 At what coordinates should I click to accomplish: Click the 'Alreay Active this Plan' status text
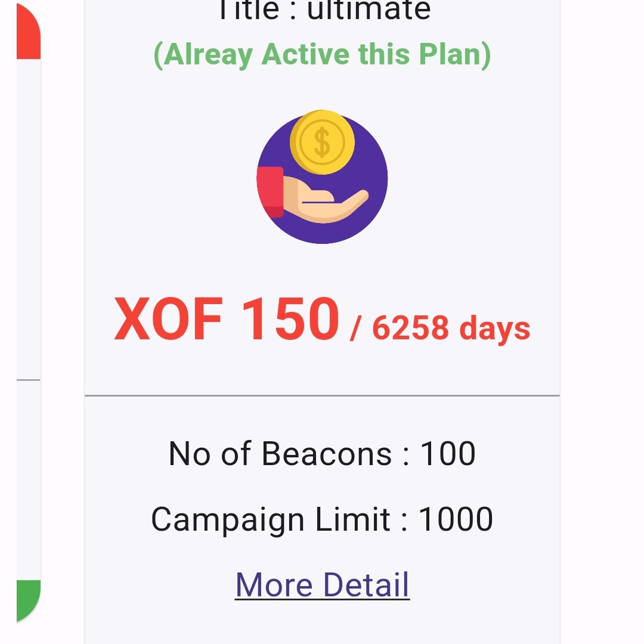coord(322,54)
